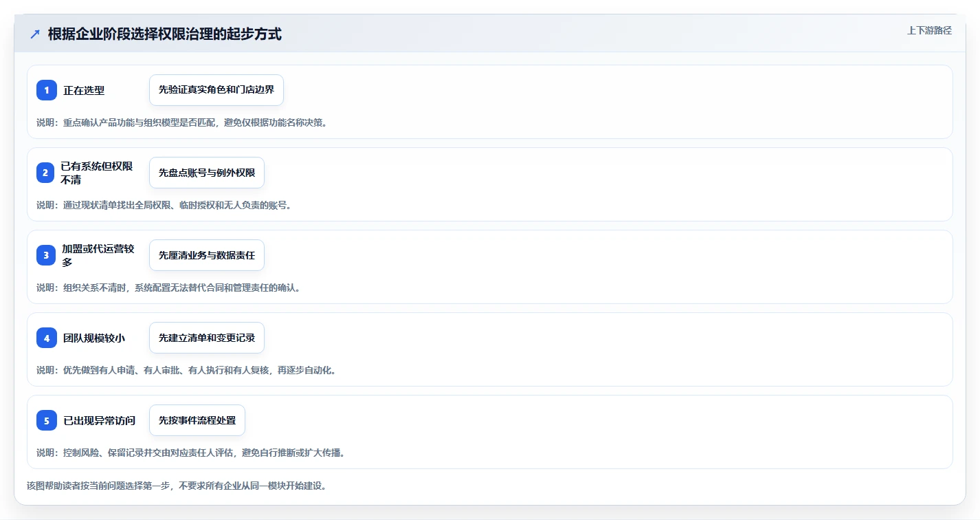
Task: Click the 加盟或代运营较多 stage label
Action: (x=98, y=255)
